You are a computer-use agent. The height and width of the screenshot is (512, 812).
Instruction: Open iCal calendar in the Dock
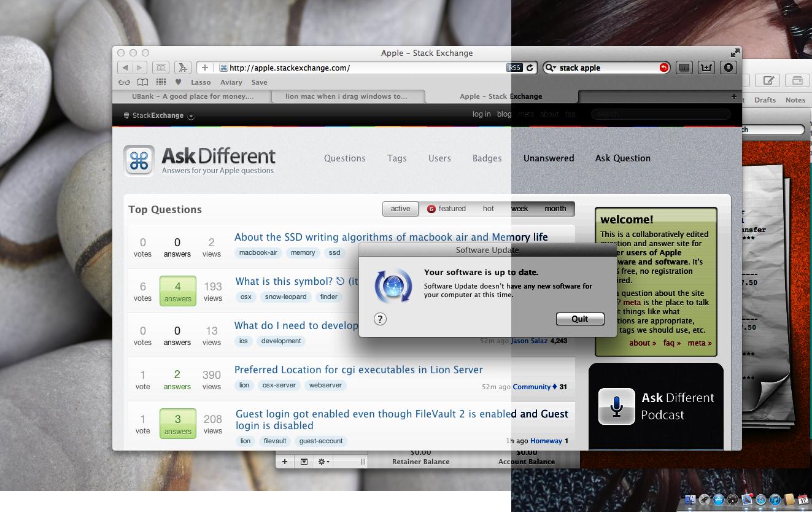coord(803,500)
